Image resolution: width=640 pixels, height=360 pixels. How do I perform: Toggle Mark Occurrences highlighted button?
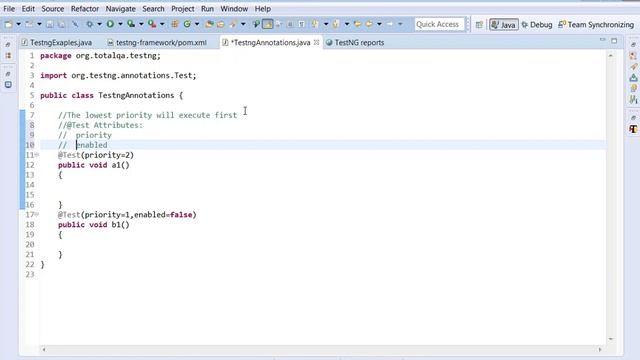(x=267, y=24)
